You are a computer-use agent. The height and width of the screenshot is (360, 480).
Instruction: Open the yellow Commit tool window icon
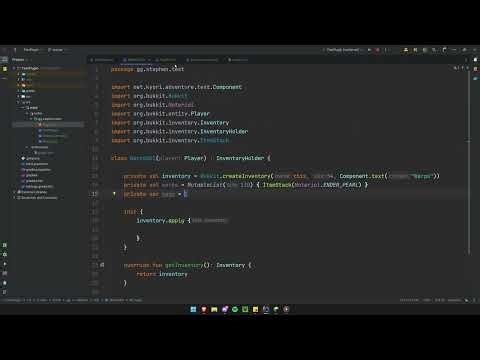(5, 69)
